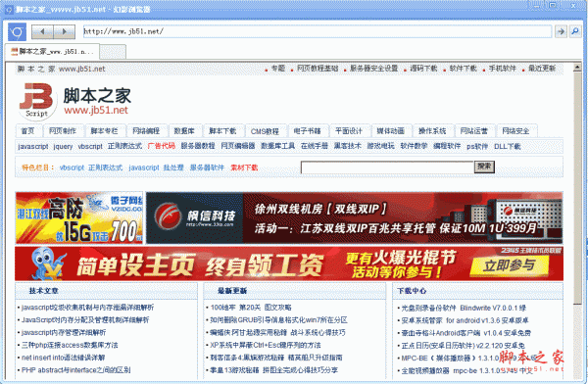Open the 首页 navigation tab
The width and height of the screenshot is (588, 384).
click(x=27, y=131)
